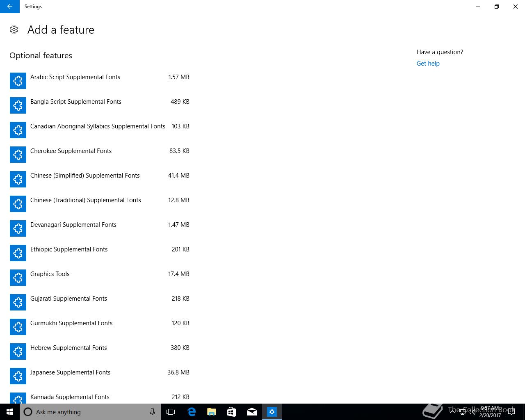525x420 pixels.
Task: Click the puzzle icon for Bangla Script Supplemental Fonts
Action: pos(18,105)
